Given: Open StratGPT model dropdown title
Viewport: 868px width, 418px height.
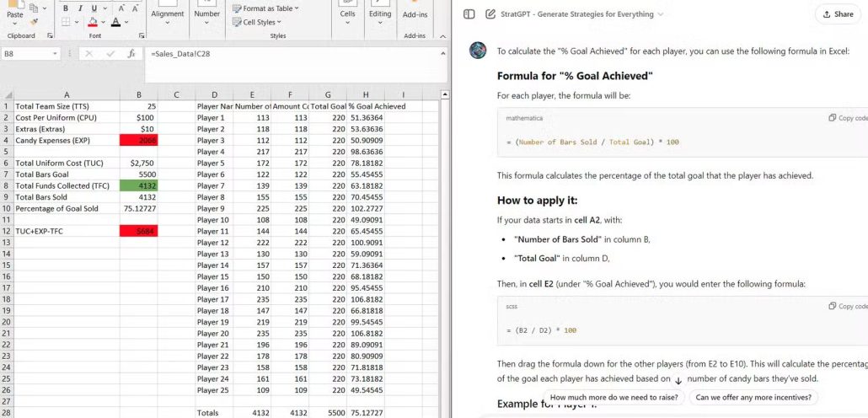Looking at the screenshot, I should point(581,14).
